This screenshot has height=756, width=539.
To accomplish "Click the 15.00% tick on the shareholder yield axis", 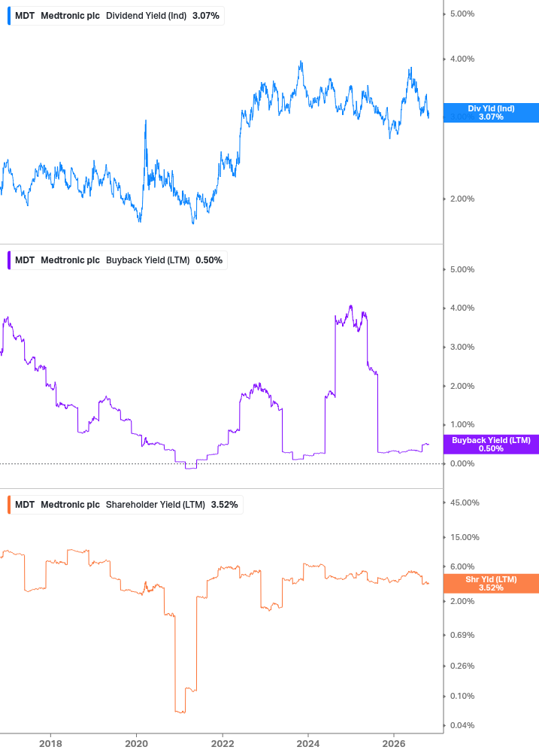I will [465, 537].
